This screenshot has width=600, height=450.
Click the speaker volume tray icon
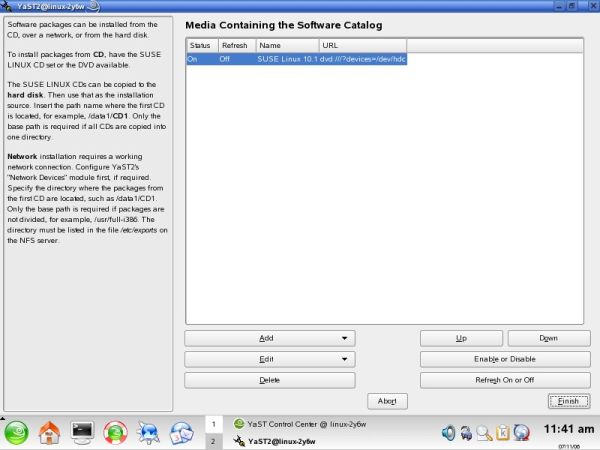tap(448, 433)
